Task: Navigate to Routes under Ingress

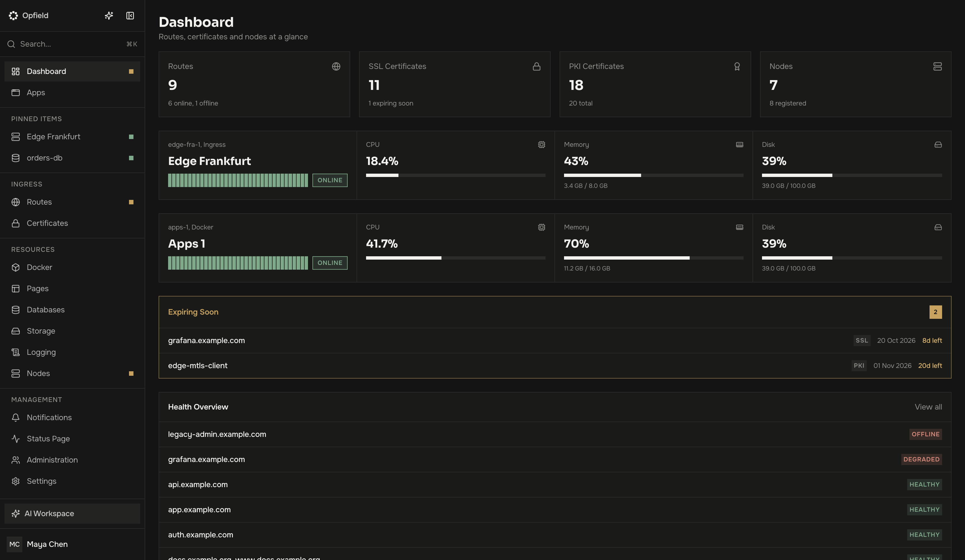Action: (x=72, y=202)
